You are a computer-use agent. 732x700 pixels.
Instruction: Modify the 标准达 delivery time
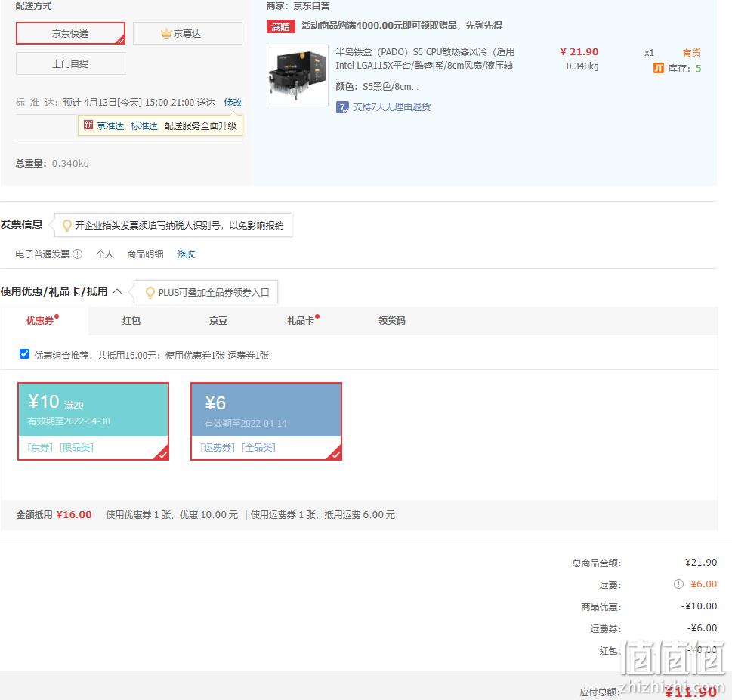coord(233,102)
